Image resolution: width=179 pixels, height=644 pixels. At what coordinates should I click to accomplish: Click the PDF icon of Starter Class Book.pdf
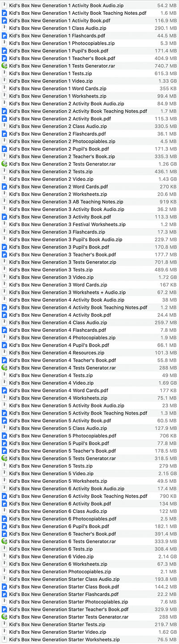[4, 587]
